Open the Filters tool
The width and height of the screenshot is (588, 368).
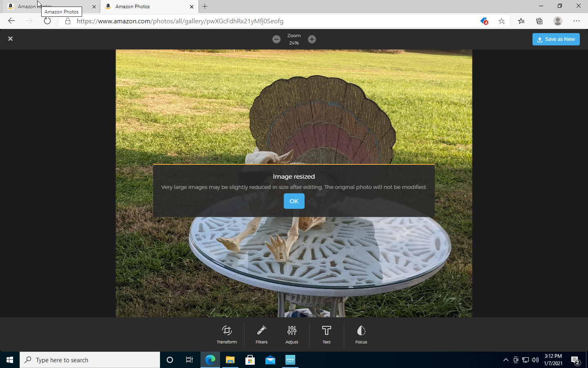(x=261, y=334)
